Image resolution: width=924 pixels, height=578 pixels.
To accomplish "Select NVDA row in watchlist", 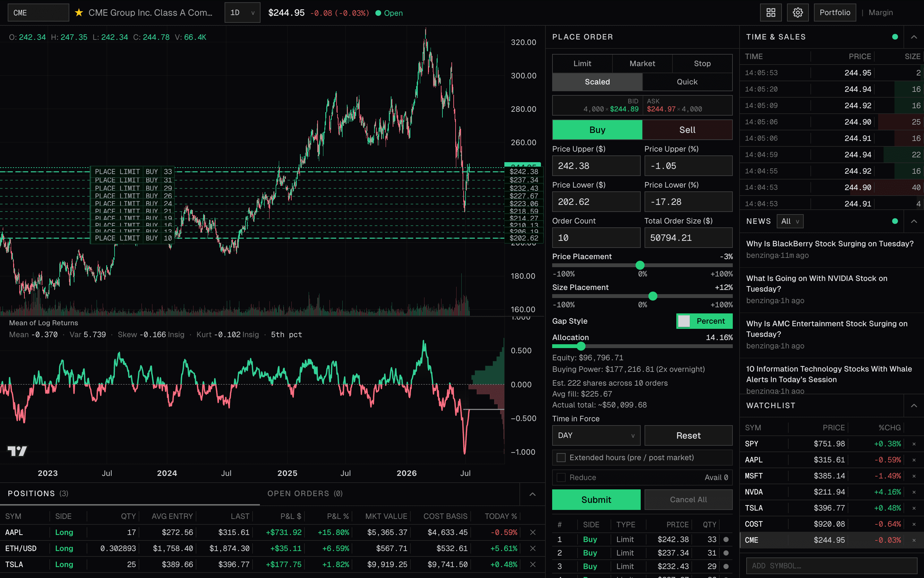I will click(x=832, y=492).
